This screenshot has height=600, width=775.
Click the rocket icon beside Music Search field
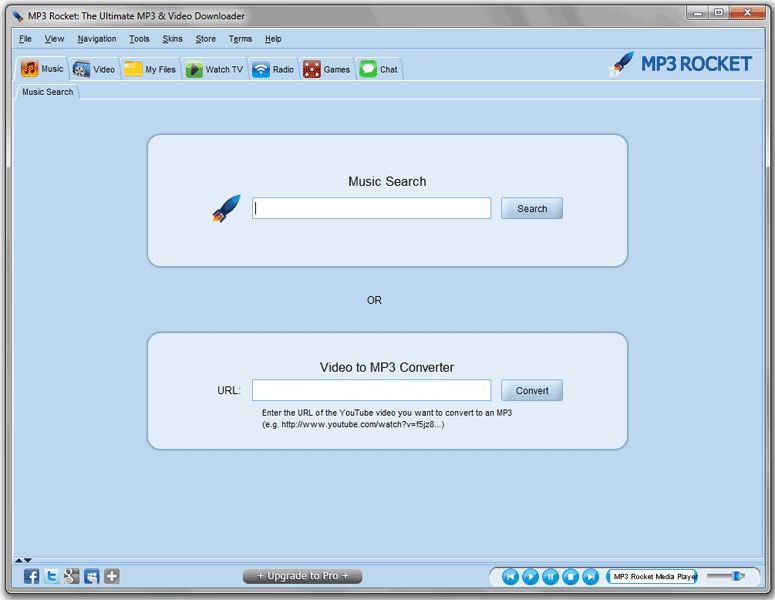pos(226,208)
